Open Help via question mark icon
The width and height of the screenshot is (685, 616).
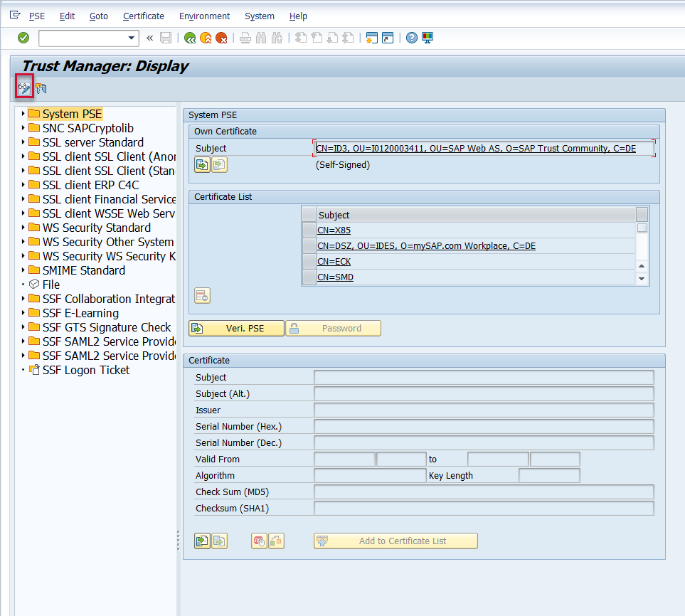[x=412, y=38]
